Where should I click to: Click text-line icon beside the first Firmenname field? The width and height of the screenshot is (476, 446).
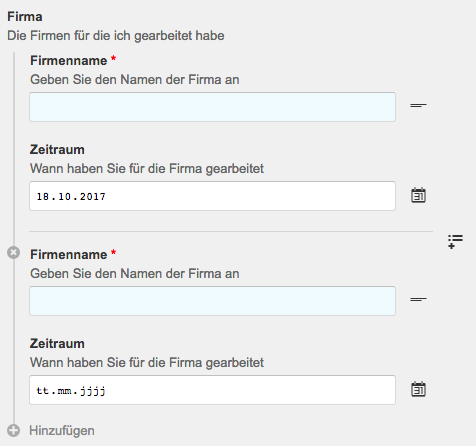[418, 106]
